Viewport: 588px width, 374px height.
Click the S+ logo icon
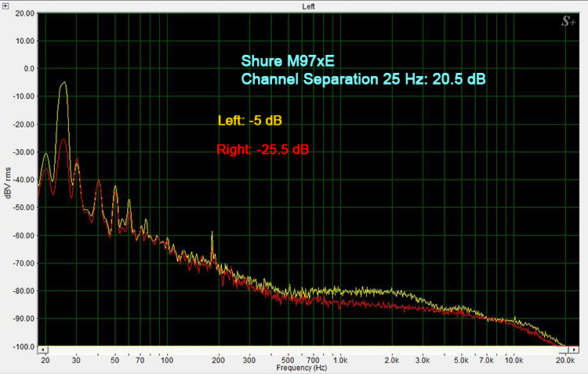568,23
